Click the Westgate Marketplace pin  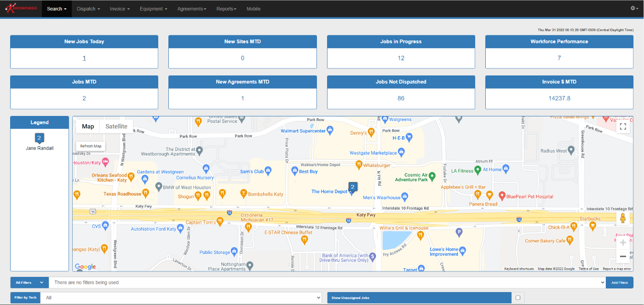click(x=401, y=152)
